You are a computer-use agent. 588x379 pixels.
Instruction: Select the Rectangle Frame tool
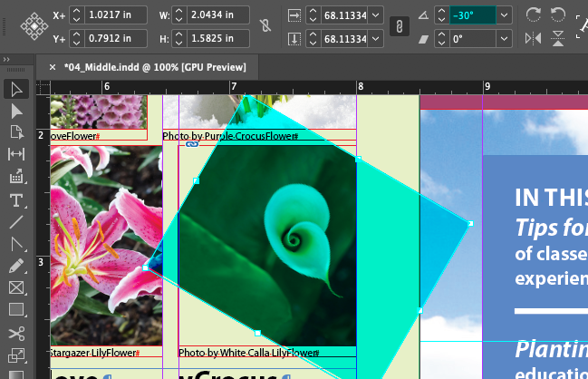(x=16, y=287)
